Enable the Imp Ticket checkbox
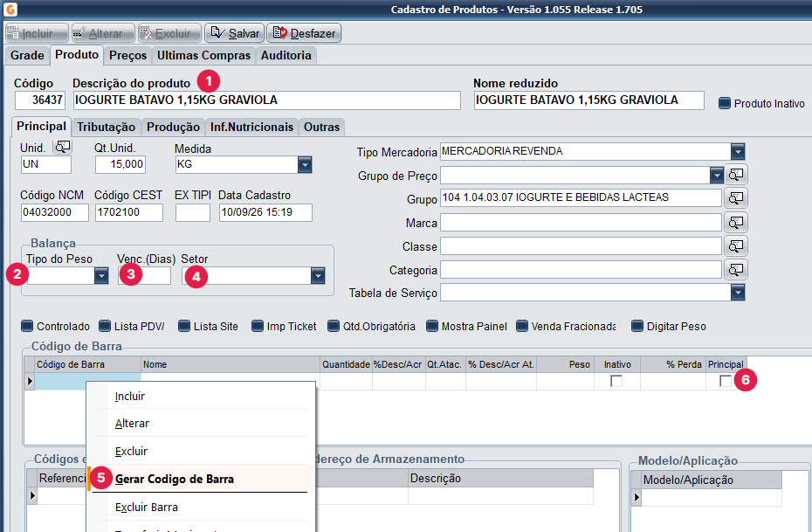This screenshot has width=812, height=532. tap(258, 327)
